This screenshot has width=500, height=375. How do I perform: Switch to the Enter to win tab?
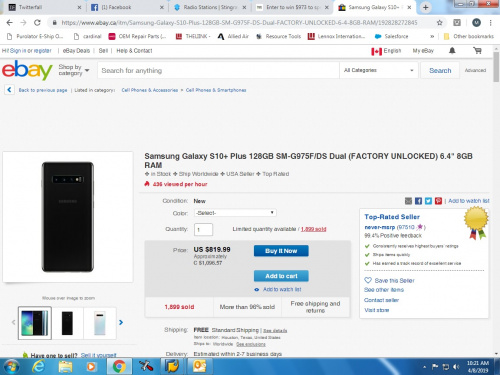[x=292, y=7]
